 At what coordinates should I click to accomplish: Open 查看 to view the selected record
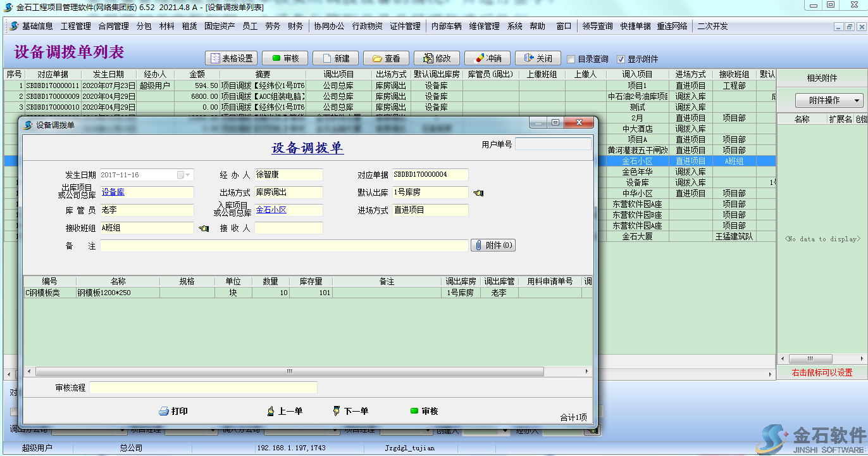pyautogui.click(x=386, y=57)
